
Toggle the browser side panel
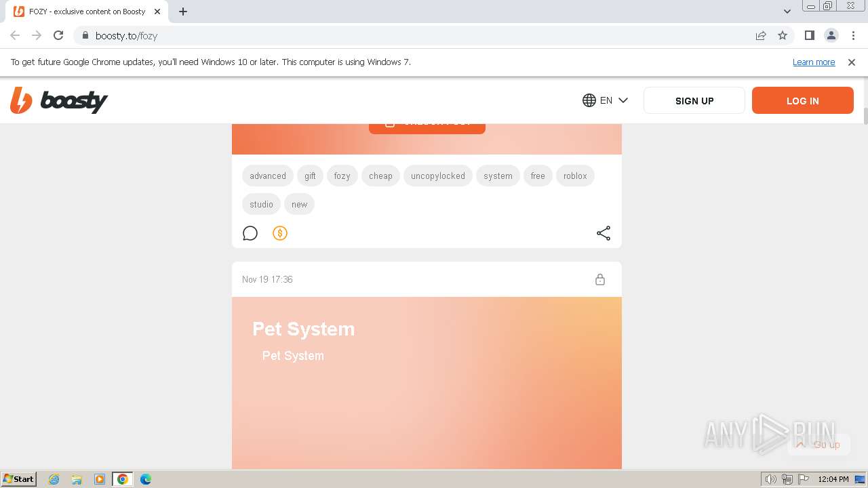pyautogui.click(x=809, y=35)
